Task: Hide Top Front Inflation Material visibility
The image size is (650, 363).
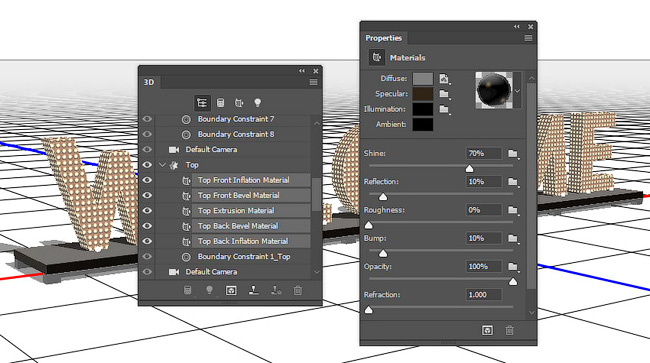Action: tap(147, 180)
